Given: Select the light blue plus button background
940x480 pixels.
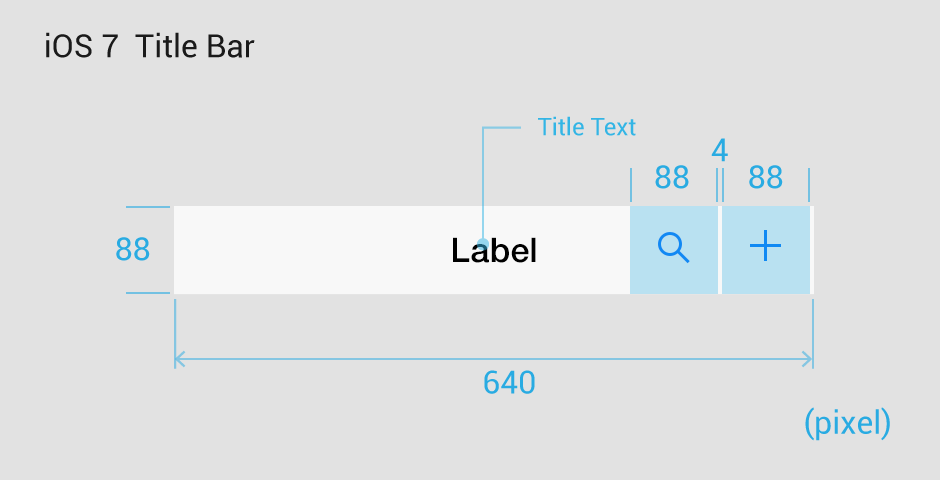Looking at the screenshot, I should click(766, 250).
